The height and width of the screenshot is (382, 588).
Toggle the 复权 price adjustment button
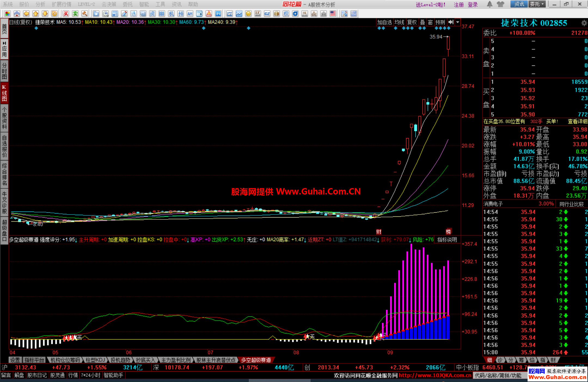click(x=412, y=22)
